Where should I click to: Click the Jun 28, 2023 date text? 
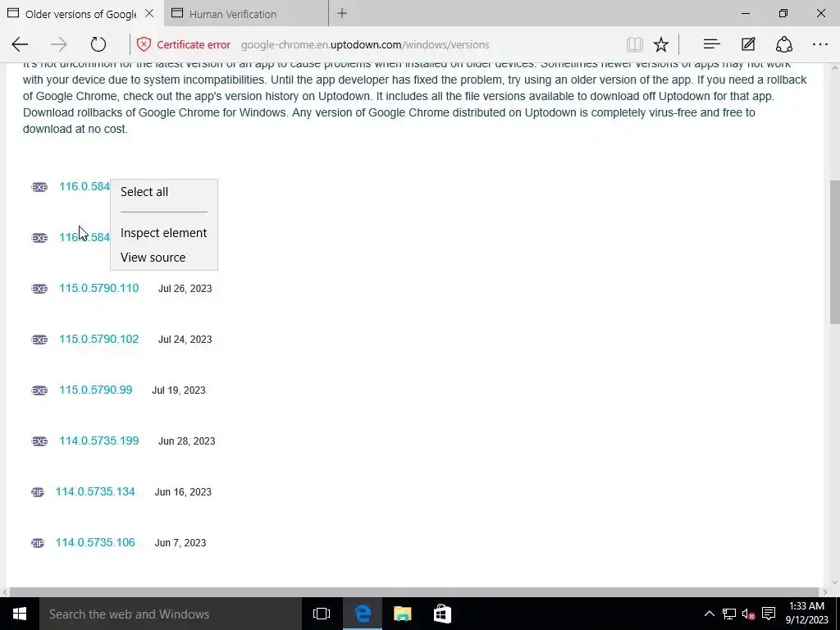point(186,441)
